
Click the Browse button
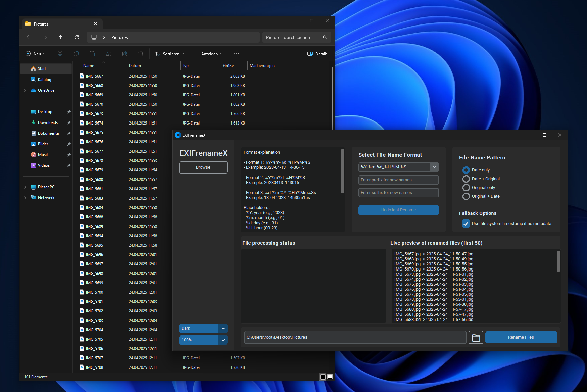click(x=203, y=167)
